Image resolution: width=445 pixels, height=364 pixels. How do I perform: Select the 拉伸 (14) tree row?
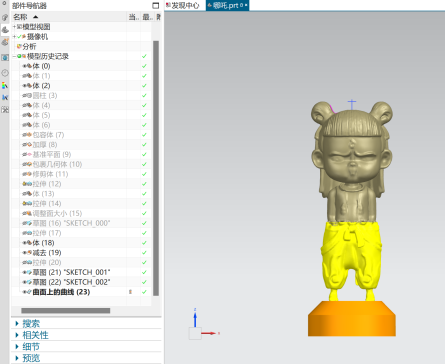click(x=82, y=204)
